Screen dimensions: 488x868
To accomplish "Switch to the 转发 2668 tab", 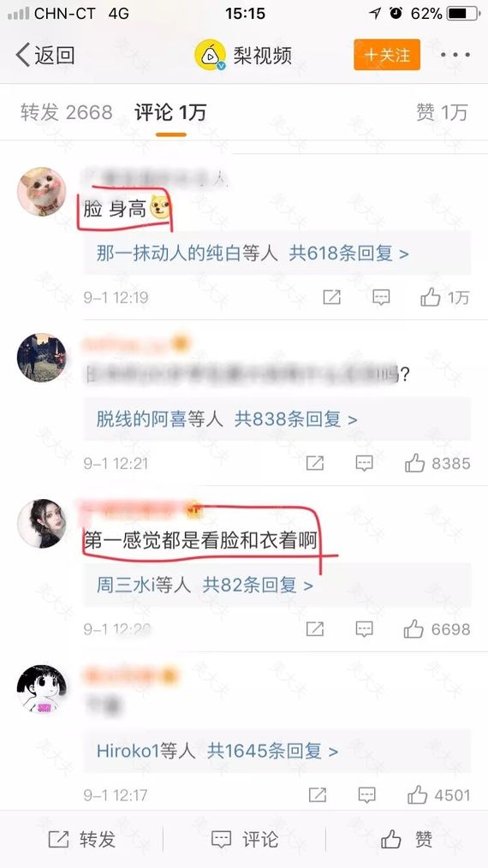I will click(67, 112).
